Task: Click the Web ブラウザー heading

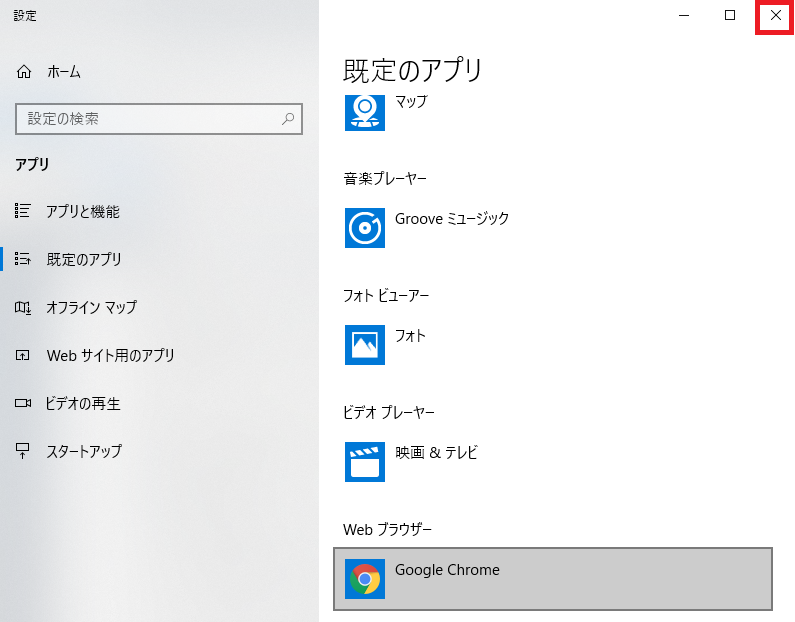Action: click(387, 529)
